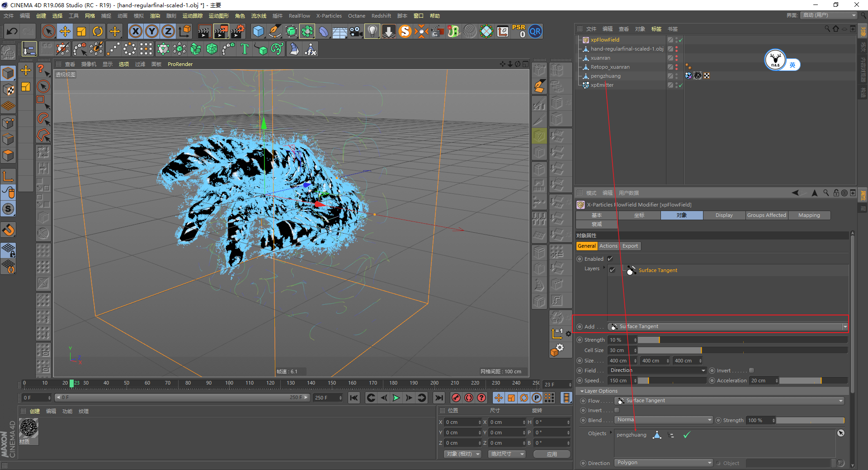
Task: Click the Light bulb object icon
Action: pyautogui.click(x=372, y=31)
